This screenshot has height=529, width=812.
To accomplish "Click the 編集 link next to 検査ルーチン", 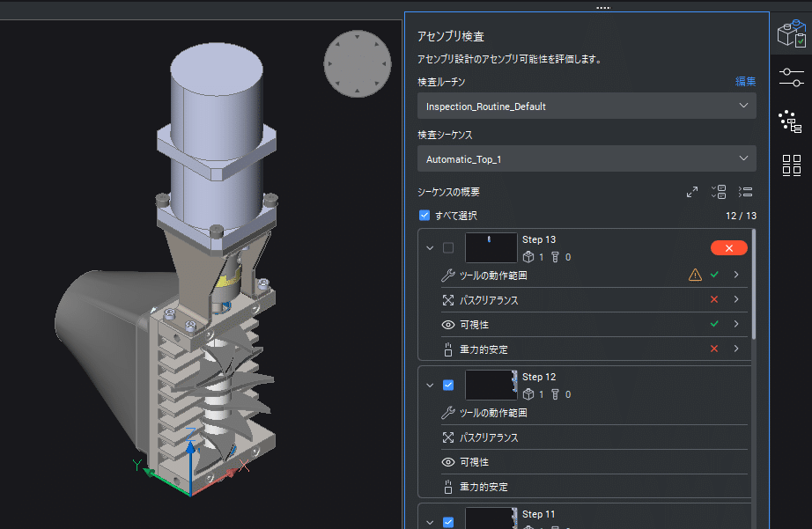I will [745, 81].
